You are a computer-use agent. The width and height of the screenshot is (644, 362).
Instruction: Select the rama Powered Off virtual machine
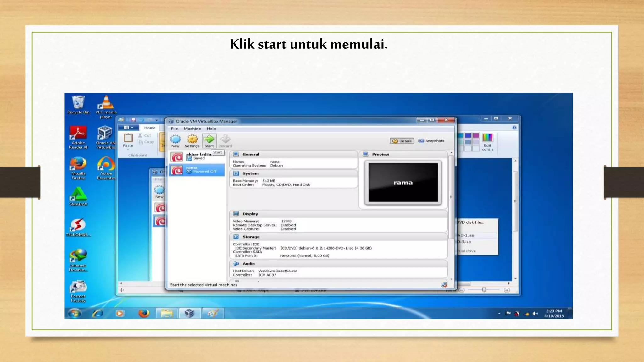click(197, 170)
